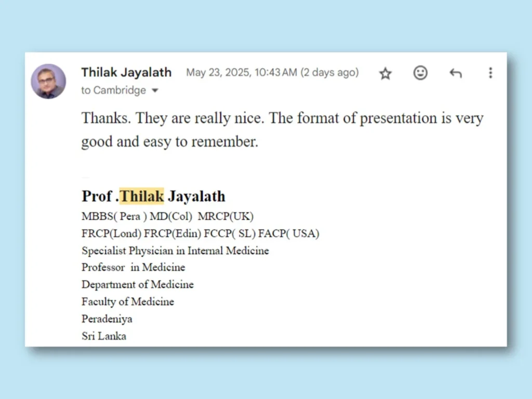The image size is (532, 399).
Task: Expand recipient details arrow beside 'to Cambridge'
Action: click(x=155, y=90)
